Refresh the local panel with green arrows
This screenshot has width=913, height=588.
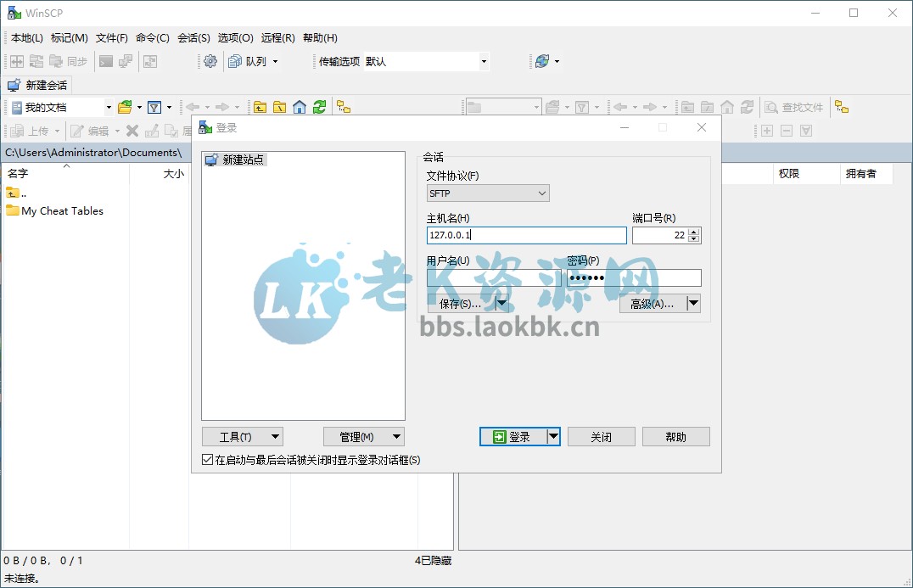tap(319, 107)
